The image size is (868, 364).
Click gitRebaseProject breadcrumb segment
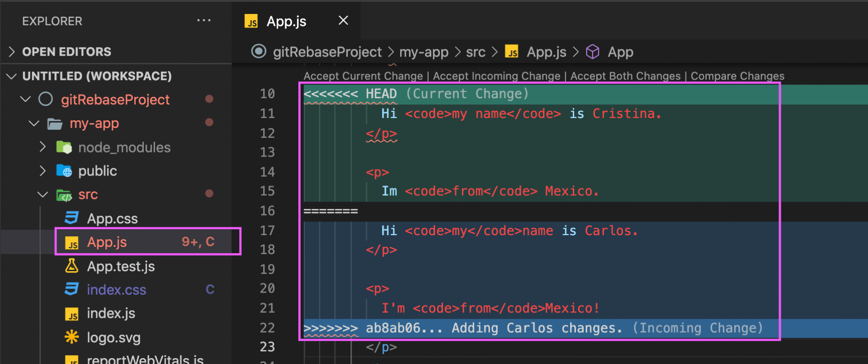(327, 52)
